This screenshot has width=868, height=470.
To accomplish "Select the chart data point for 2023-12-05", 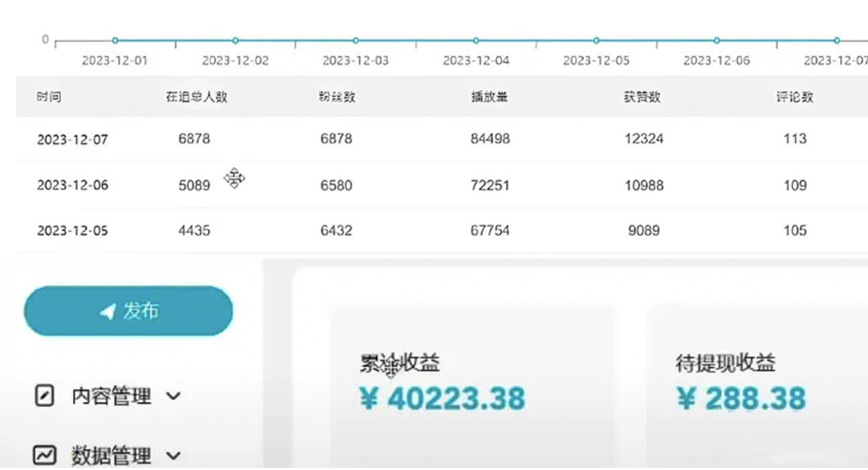I will 596,40.
